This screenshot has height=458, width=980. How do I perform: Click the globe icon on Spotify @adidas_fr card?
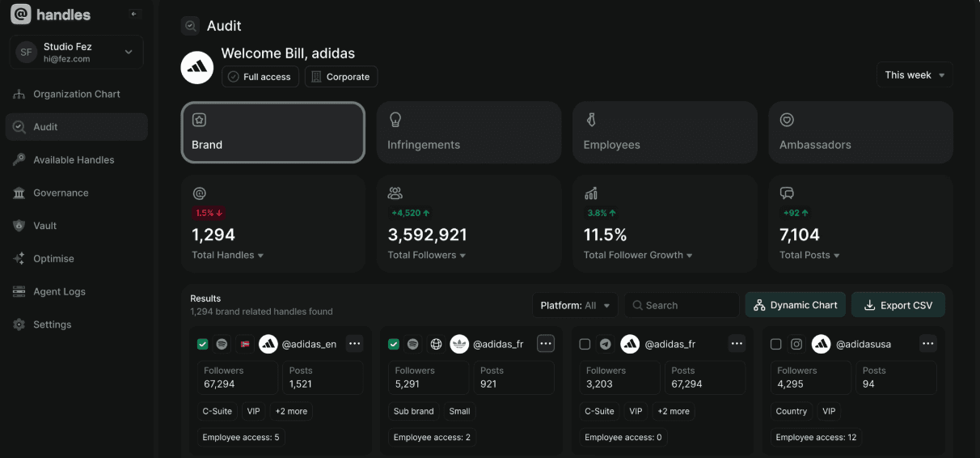click(x=436, y=344)
